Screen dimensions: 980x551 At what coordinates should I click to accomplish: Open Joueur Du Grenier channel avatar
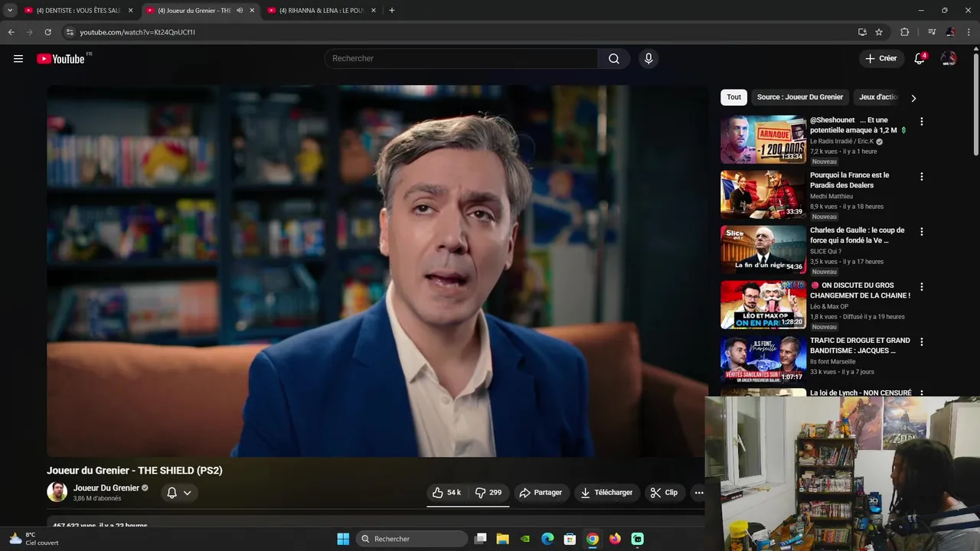pos(57,492)
